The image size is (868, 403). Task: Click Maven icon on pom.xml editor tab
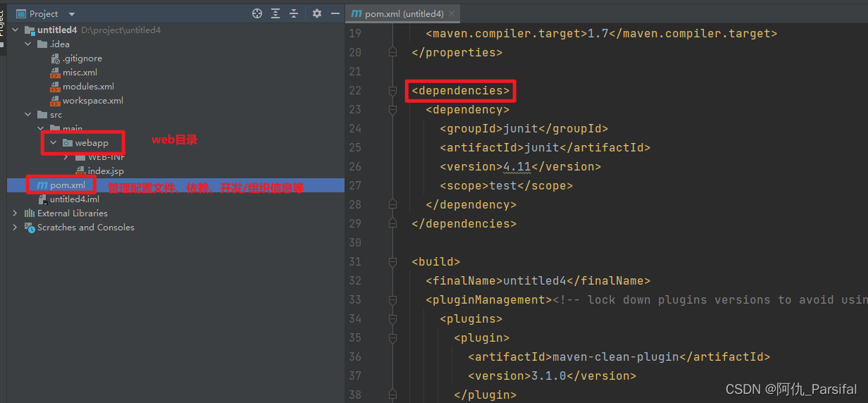pos(356,13)
